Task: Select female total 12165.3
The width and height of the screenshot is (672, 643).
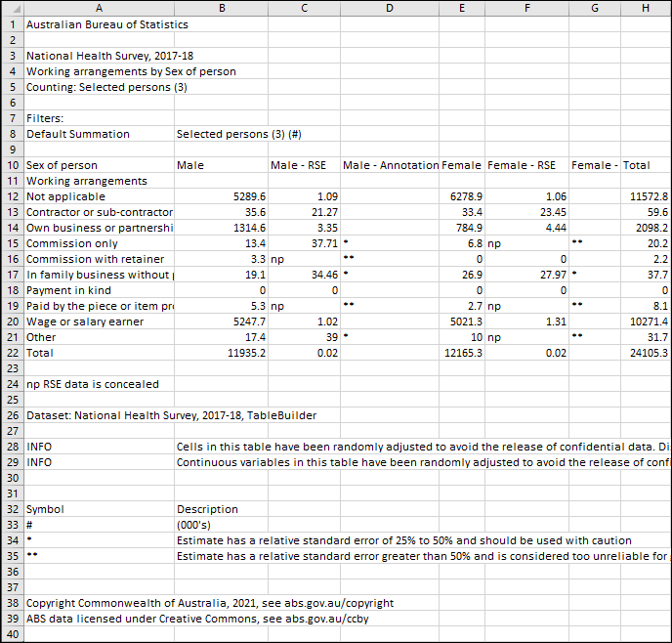Action: 463,353
